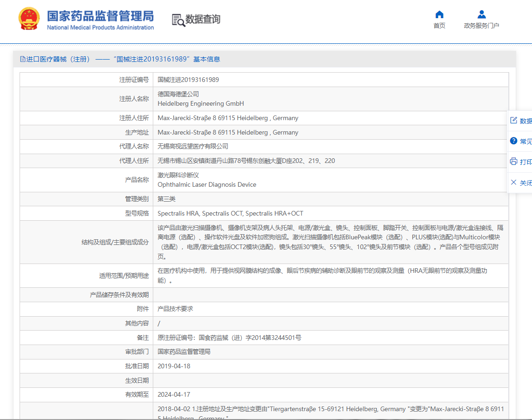Click the 代理人住所 address value
Image resolution: width=532 pixels, height=420 pixels.
pyautogui.click(x=246, y=161)
